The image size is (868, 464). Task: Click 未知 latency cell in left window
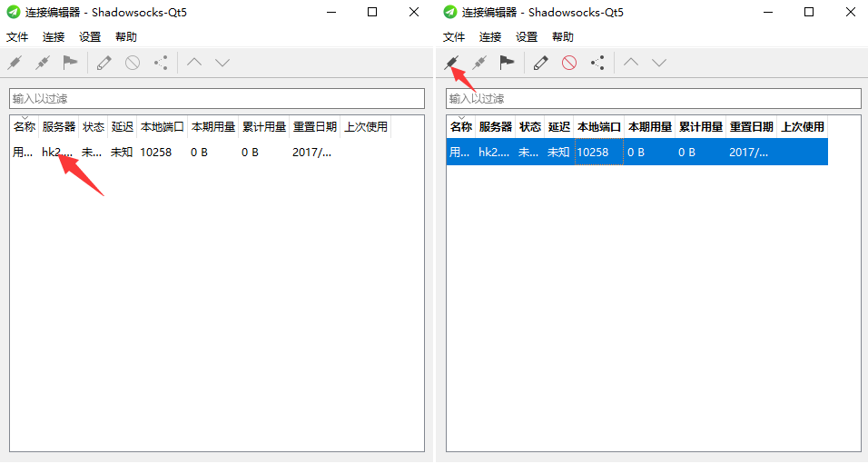click(123, 153)
